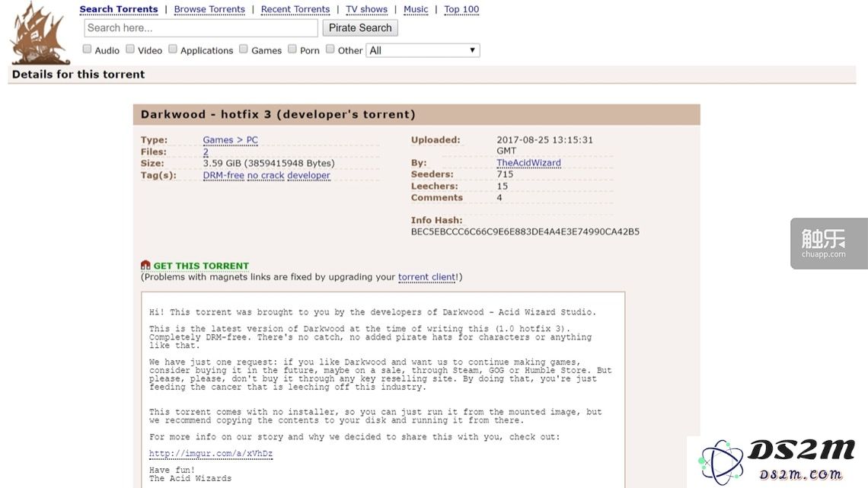The height and width of the screenshot is (488, 868).
Task: Toggle the Video checkbox
Action: [x=130, y=49]
